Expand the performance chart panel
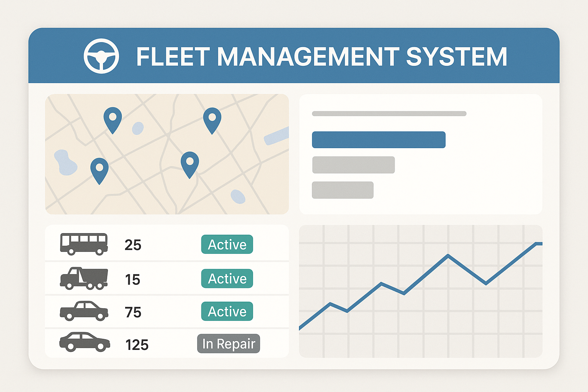 [x=421, y=290]
